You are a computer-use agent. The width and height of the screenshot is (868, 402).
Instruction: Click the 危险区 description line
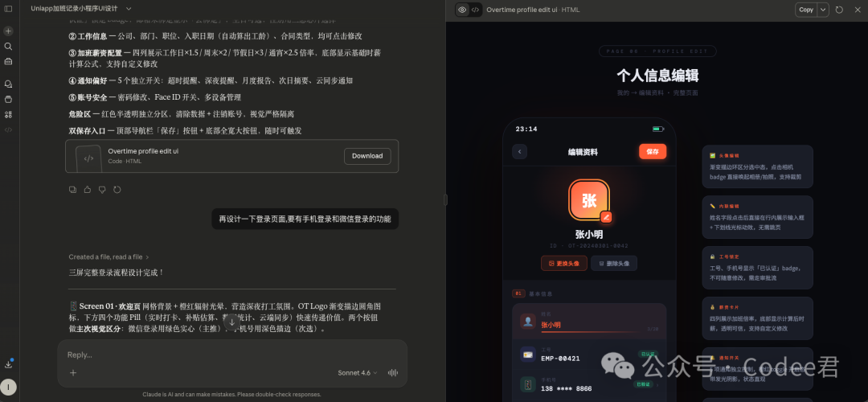click(x=181, y=114)
